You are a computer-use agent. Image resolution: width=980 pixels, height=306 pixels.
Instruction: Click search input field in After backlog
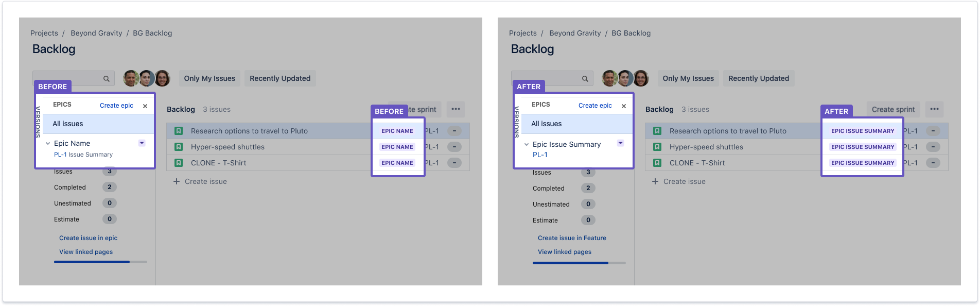(x=552, y=78)
